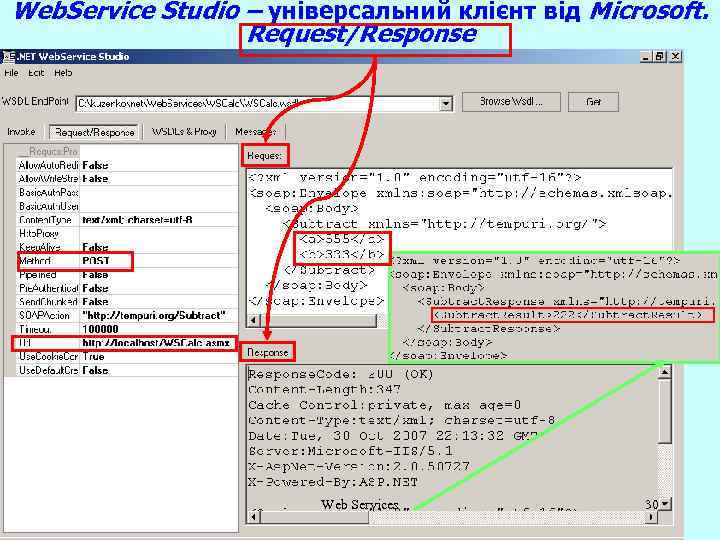
Task: Click the response pane horizontal scrollbar thumb
Action: click(315, 517)
